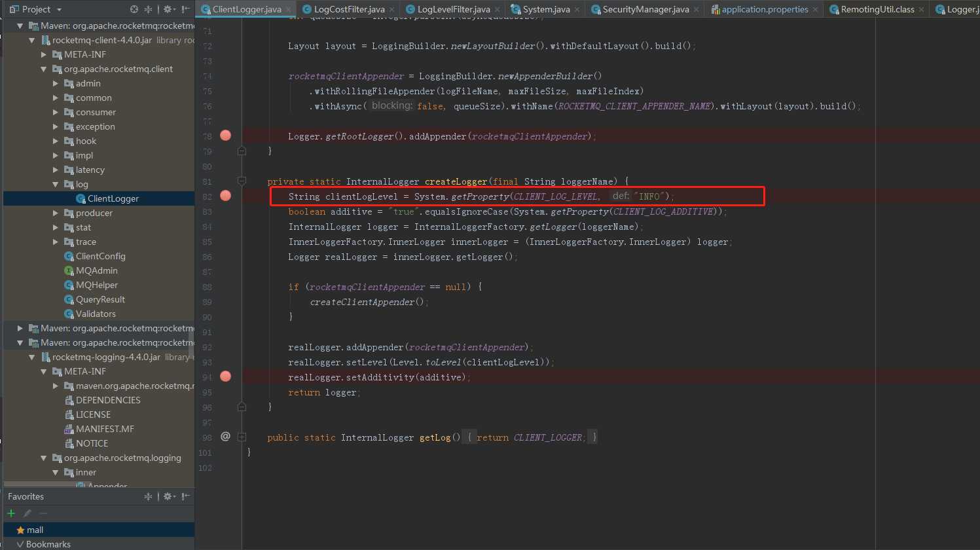Switch to the LogCostFilter.java tab
Viewport: 980px width, 550px height.
pos(349,9)
